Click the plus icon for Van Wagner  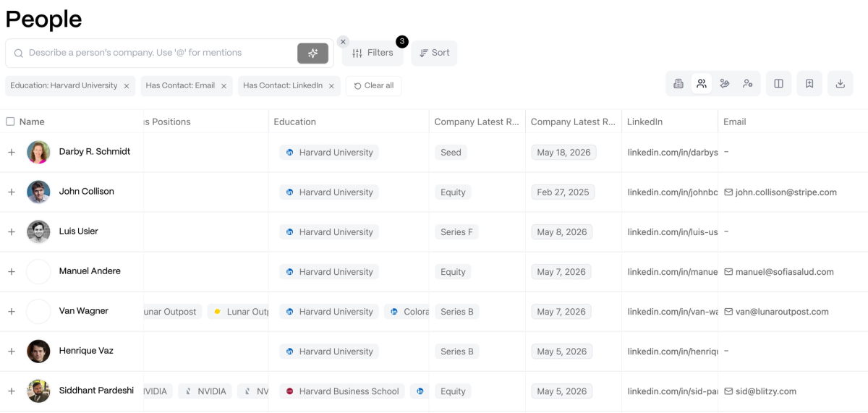click(12, 311)
